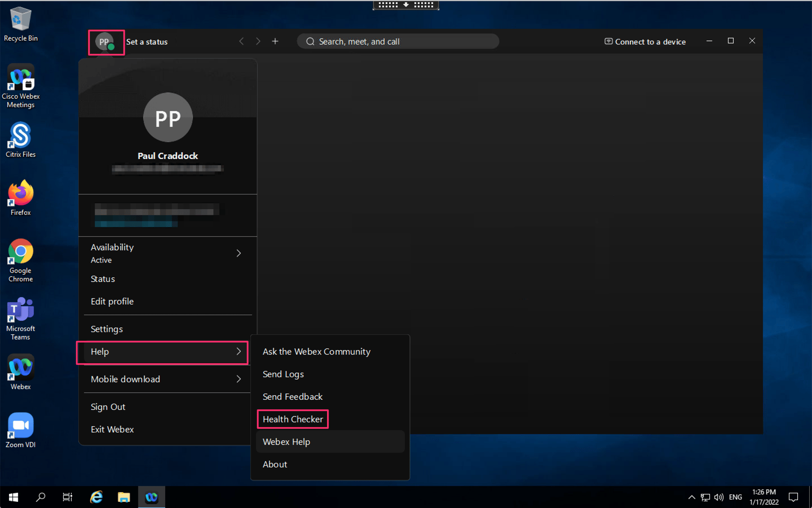Click the green availability status indicator
812x508 pixels.
tap(110, 47)
